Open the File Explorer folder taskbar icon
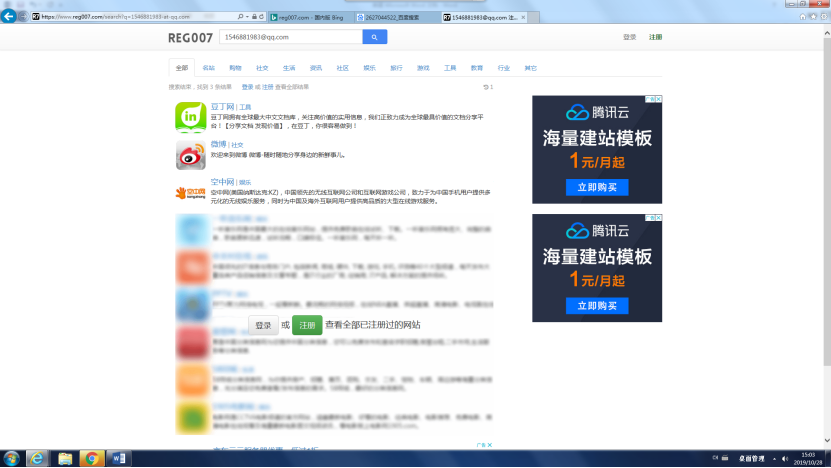The width and height of the screenshot is (831, 468). point(65,458)
